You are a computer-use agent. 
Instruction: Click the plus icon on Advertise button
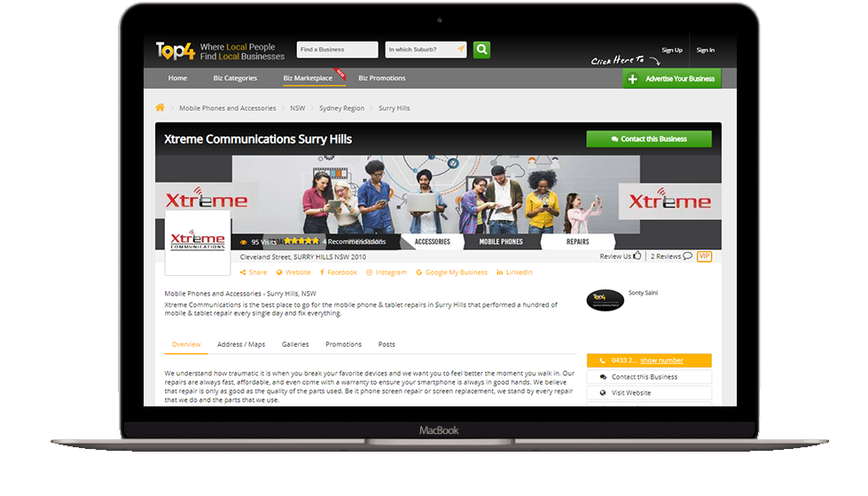tap(633, 79)
